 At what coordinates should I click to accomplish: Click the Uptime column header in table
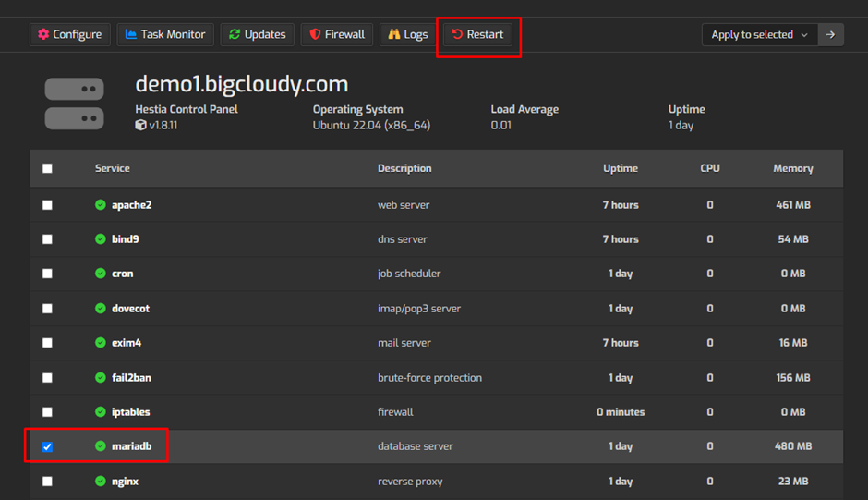[621, 168]
